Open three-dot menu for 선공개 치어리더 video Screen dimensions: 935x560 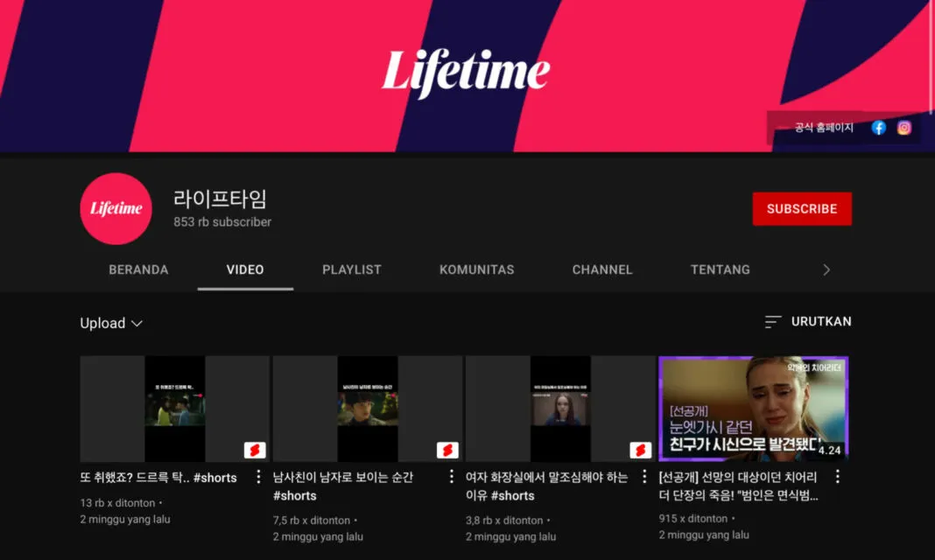coord(838,477)
